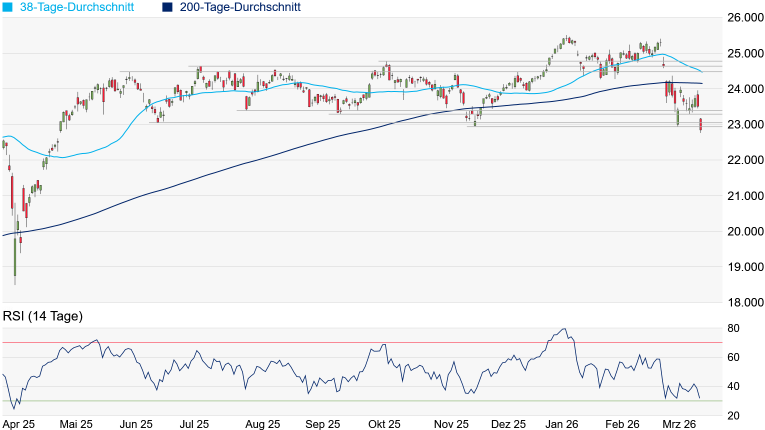Click the Apr 25 date label

pos(18,424)
